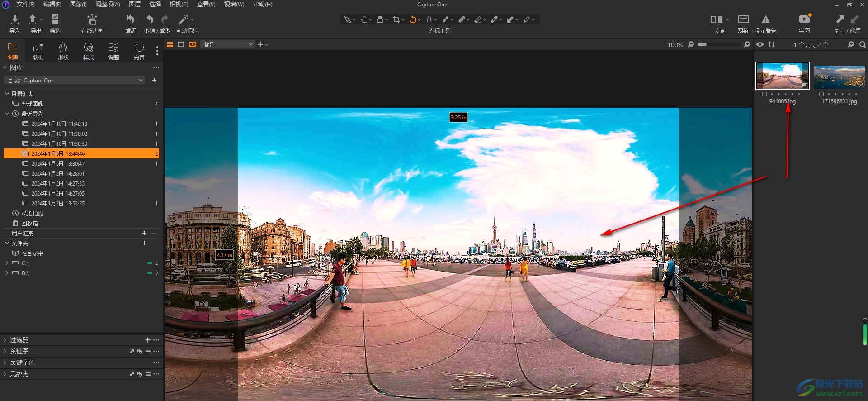Select the 171596831.jpg thumbnail
Image resolution: width=868 pixels, height=401 pixels.
tap(839, 77)
